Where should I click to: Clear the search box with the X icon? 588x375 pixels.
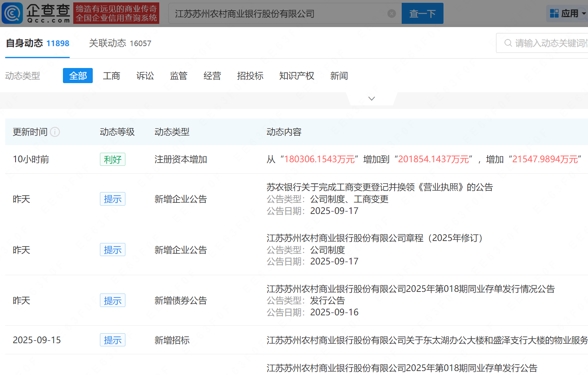click(x=392, y=14)
